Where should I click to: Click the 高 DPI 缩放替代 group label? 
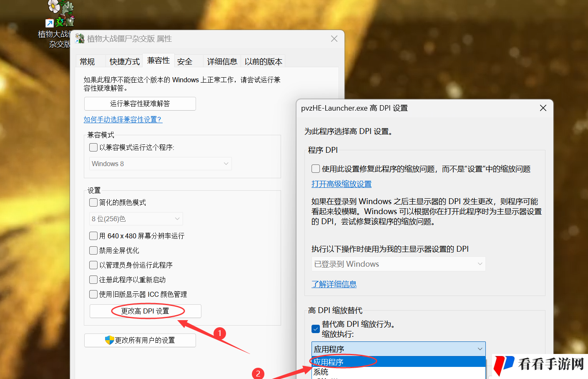click(x=335, y=310)
